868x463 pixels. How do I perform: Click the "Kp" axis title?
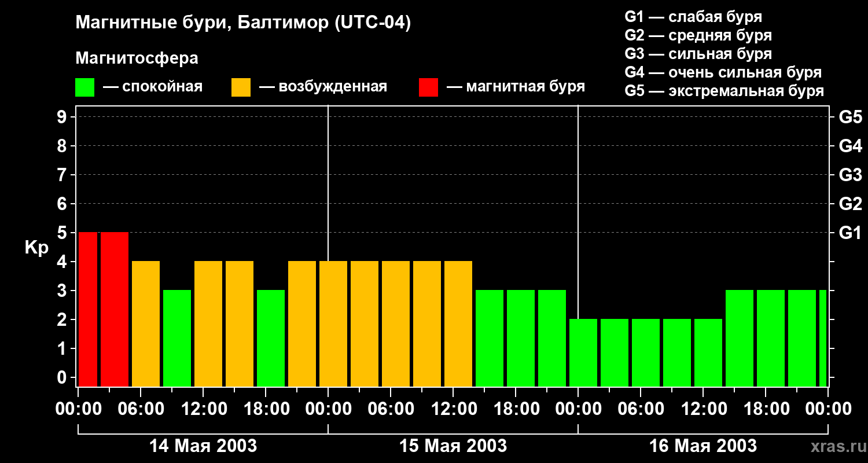[36, 248]
